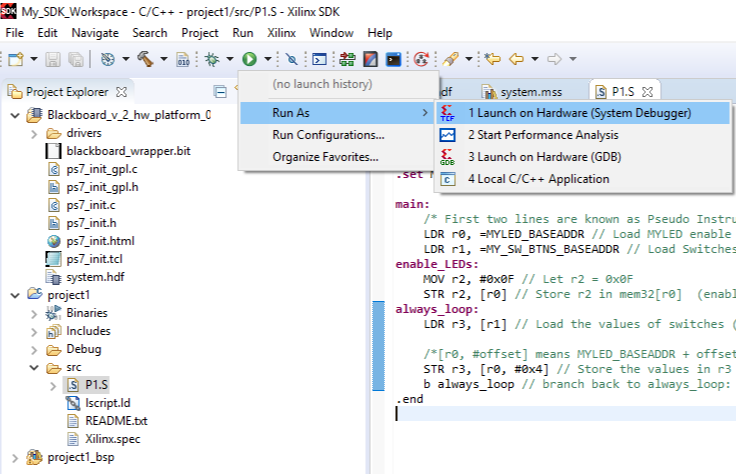Screen dimensions: 737x474
Task: Click Collapse All in Project Explorer
Action: (x=220, y=92)
